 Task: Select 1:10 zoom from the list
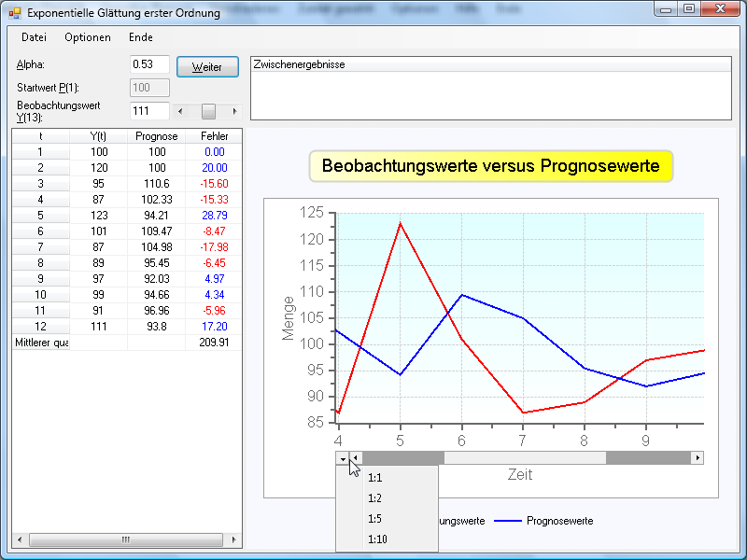pyautogui.click(x=377, y=539)
